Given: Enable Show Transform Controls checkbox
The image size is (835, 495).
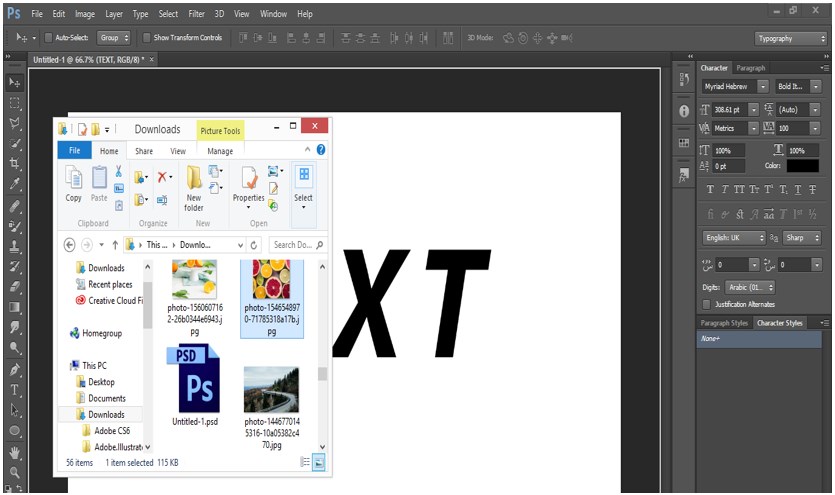Looking at the screenshot, I should [x=146, y=37].
